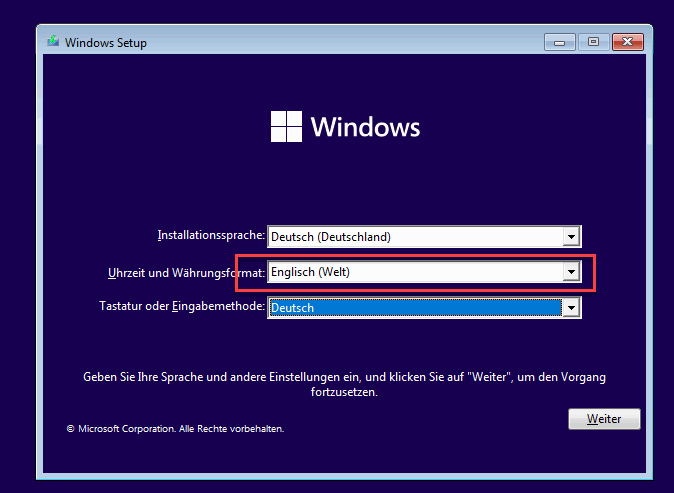The width and height of the screenshot is (674, 493).
Task: Click the Tastatur oder Eingabemethode label
Action: 182,306
